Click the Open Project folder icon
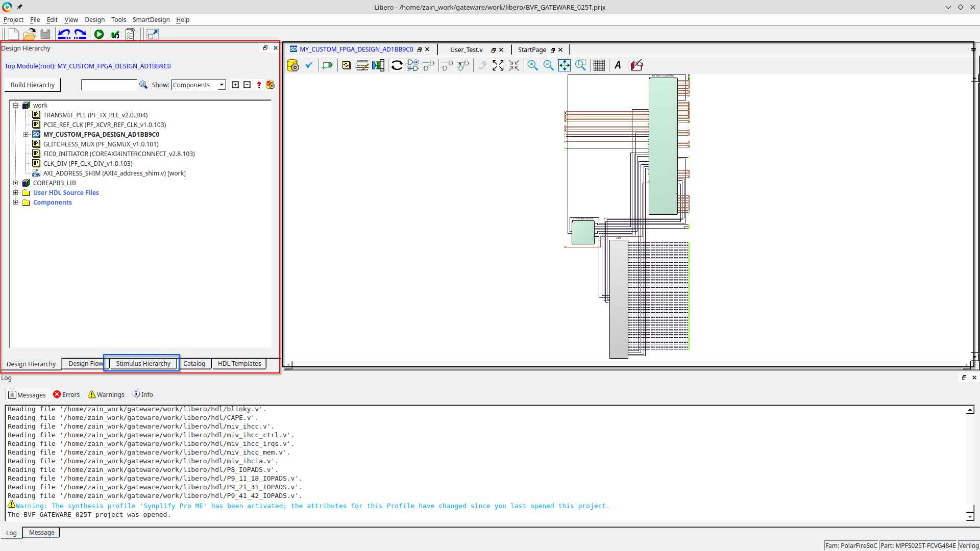This screenshot has height=551, width=980. 29,34
